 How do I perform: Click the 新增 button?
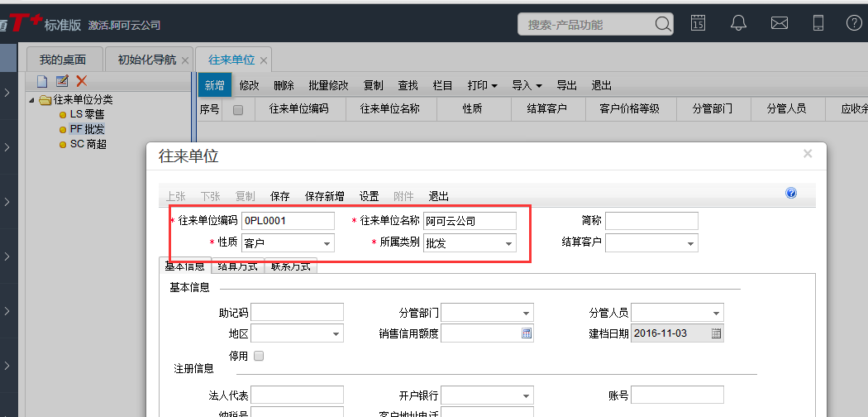(x=215, y=85)
